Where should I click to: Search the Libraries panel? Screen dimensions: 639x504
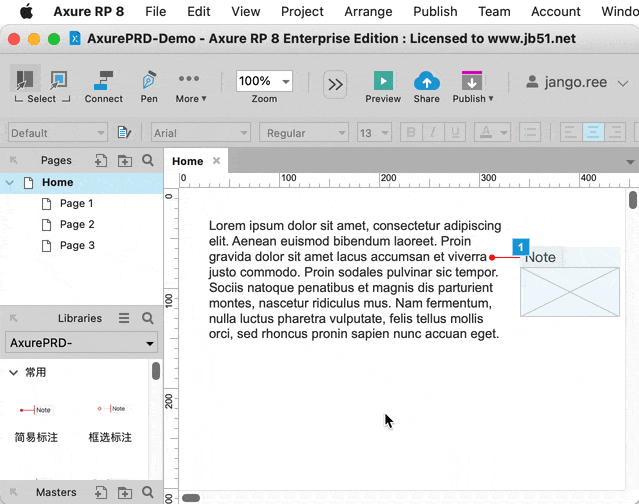coord(148,318)
